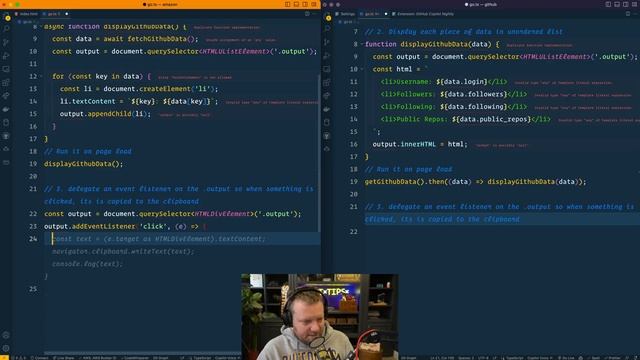The width and height of the screenshot is (640, 360).
Task: Open Source Control in left amazon window
Action: pos(6,42)
